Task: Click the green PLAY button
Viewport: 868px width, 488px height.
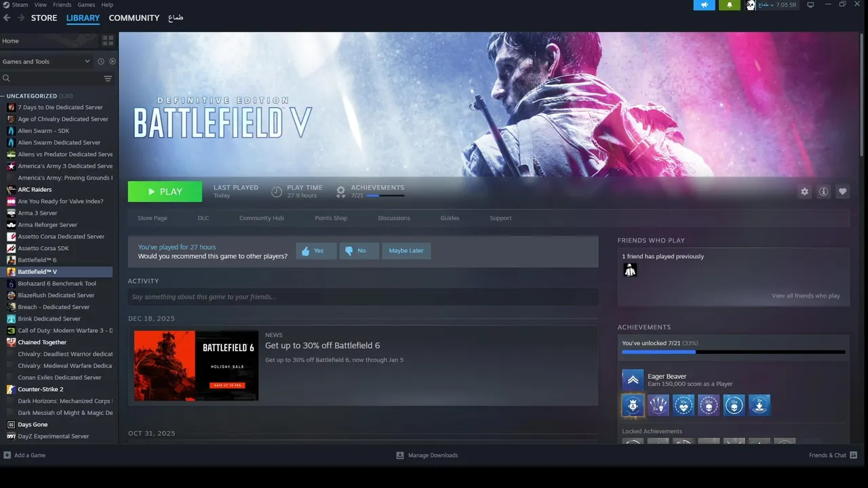Action: pos(165,192)
